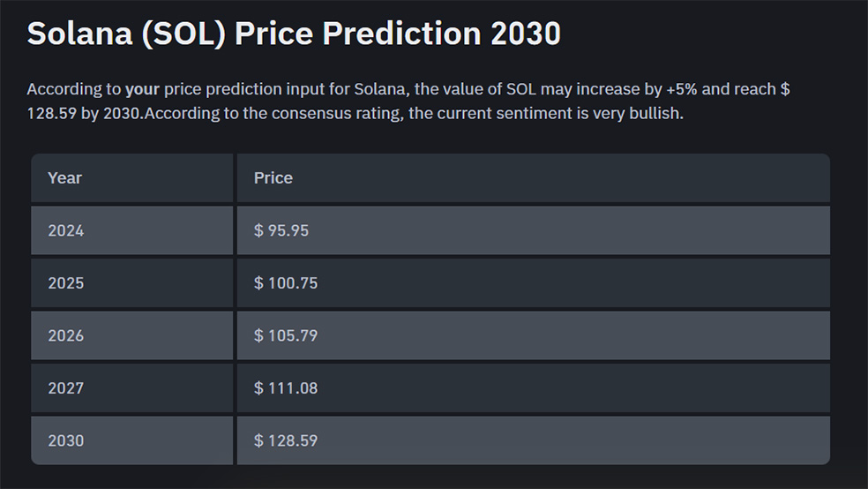Click the Solana Price Prediction 2030 heading
This screenshot has height=489, width=868.
click(x=294, y=34)
